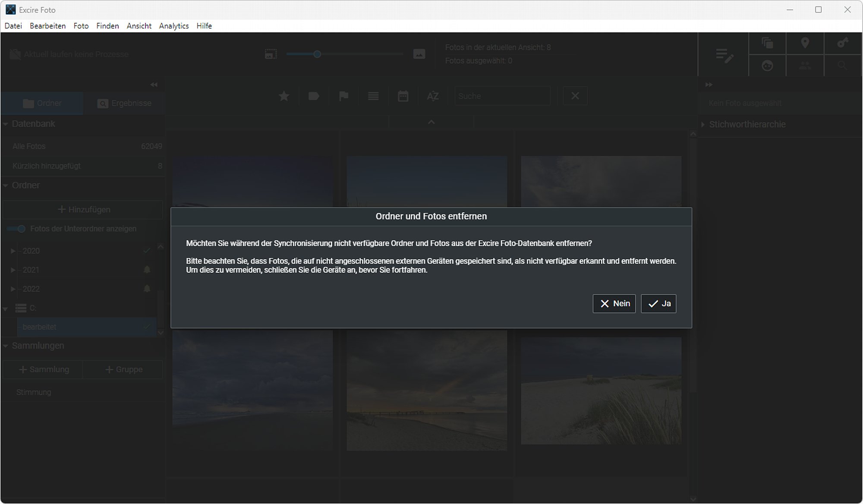Open the Finden menu
The image size is (863, 504).
click(107, 26)
